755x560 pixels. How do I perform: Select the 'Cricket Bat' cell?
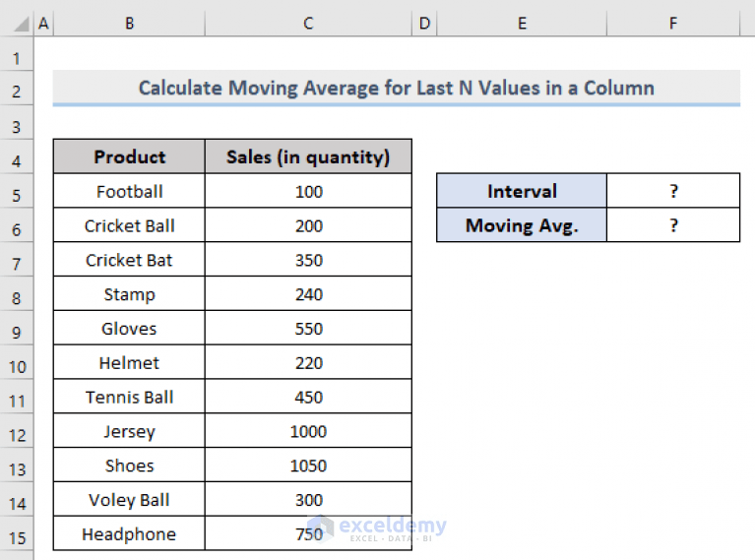point(129,260)
